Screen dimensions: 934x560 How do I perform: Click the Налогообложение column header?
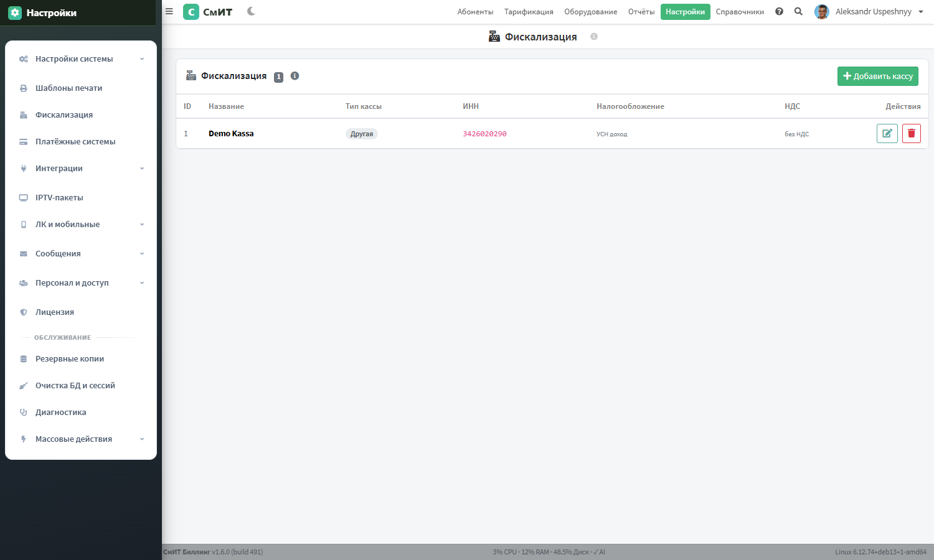[x=630, y=106]
